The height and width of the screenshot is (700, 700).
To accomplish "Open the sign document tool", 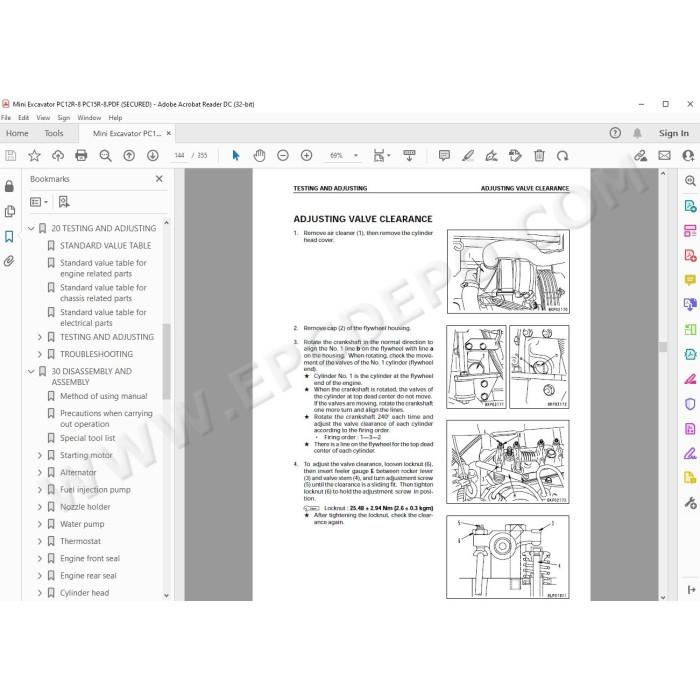I will 492,155.
